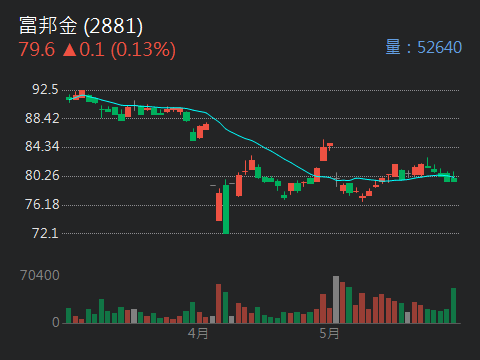Click the stock title 富邦金 (2881)
The width and height of the screenshot is (480, 360).
pyautogui.click(x=81, y=26)
